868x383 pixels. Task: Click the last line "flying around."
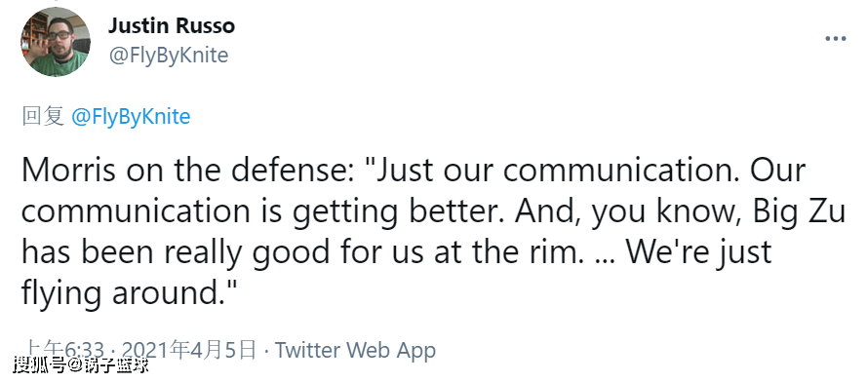130,293
